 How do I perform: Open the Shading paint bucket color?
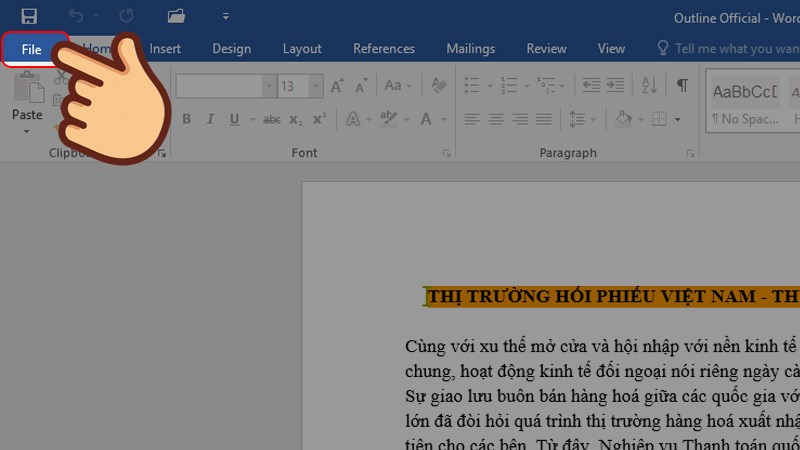(623, 120)
